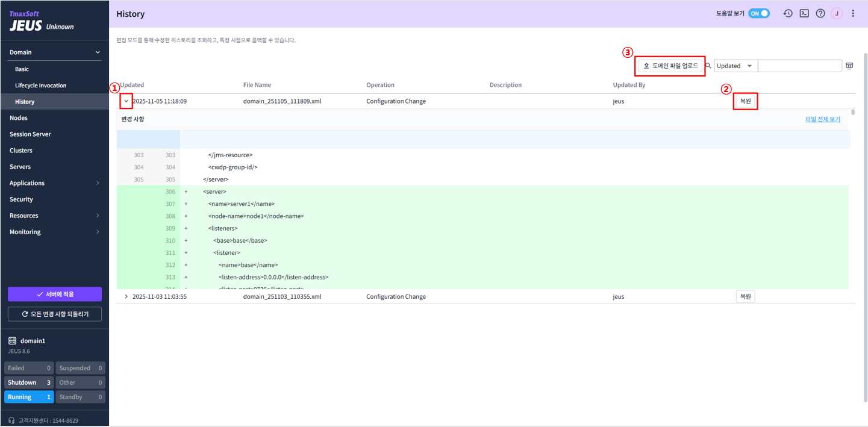The image size is (868, 427).
Task: Open the history icon in the top bar
Action: 788,13
